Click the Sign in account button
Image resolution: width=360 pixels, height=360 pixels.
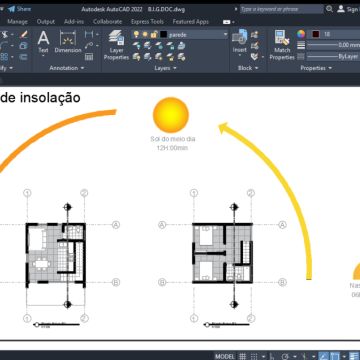click(349, 9)
